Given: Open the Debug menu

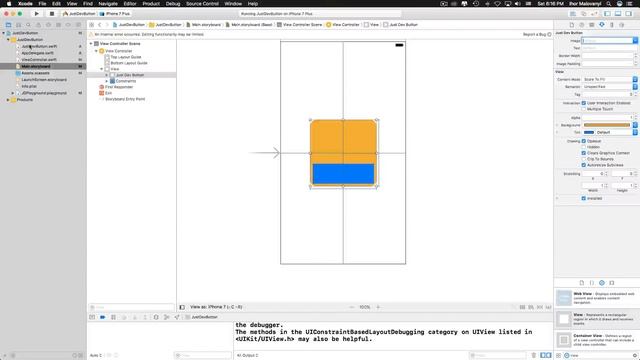Looking at the screenshot, I should (x=173, y=4).
